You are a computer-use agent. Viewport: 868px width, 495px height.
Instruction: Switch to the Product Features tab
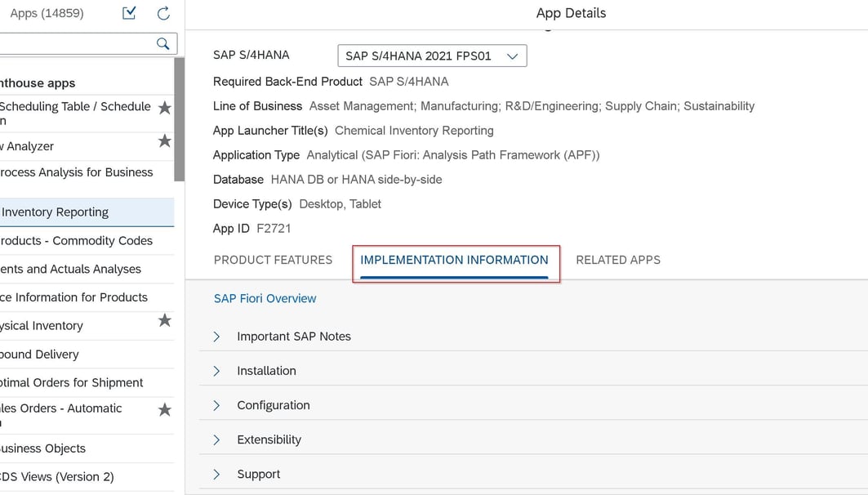click(273, 260)
